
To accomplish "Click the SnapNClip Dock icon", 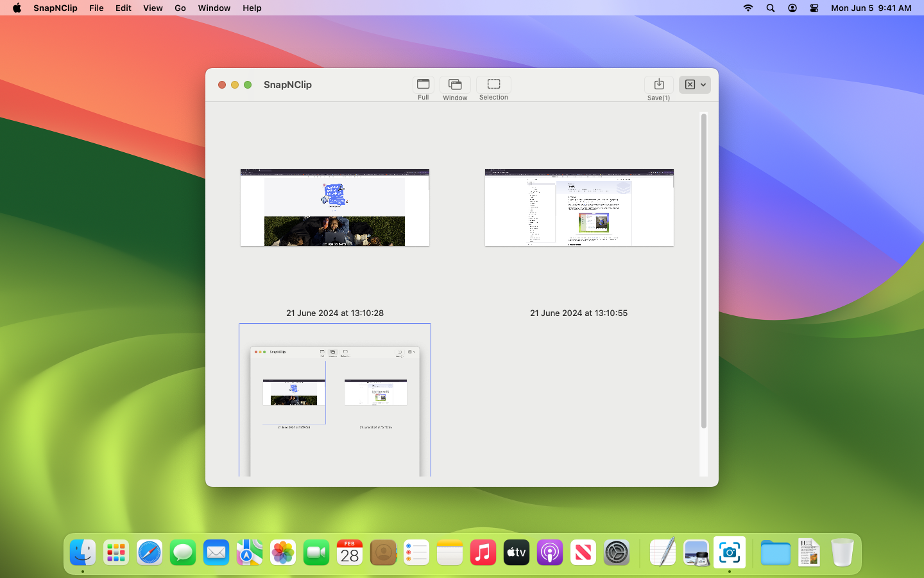I will pos(730,552).
